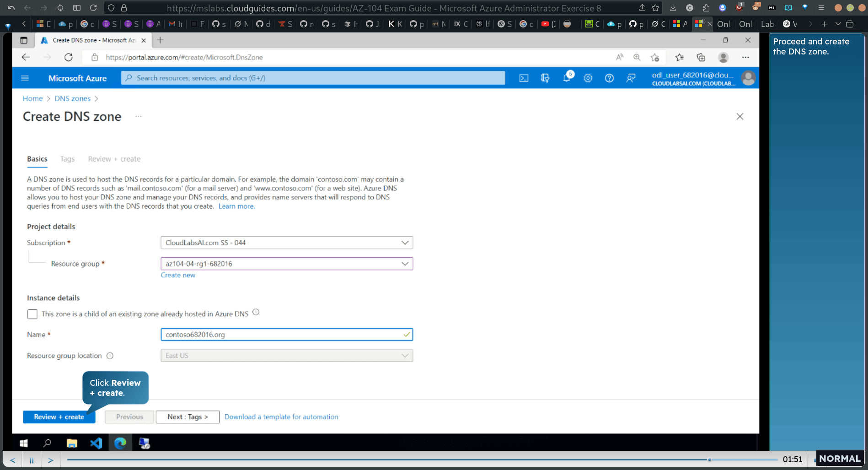Viewport: 868px width, 470px height.
Task: Open Edge tab actions menu icon
Action: point(24,40)
